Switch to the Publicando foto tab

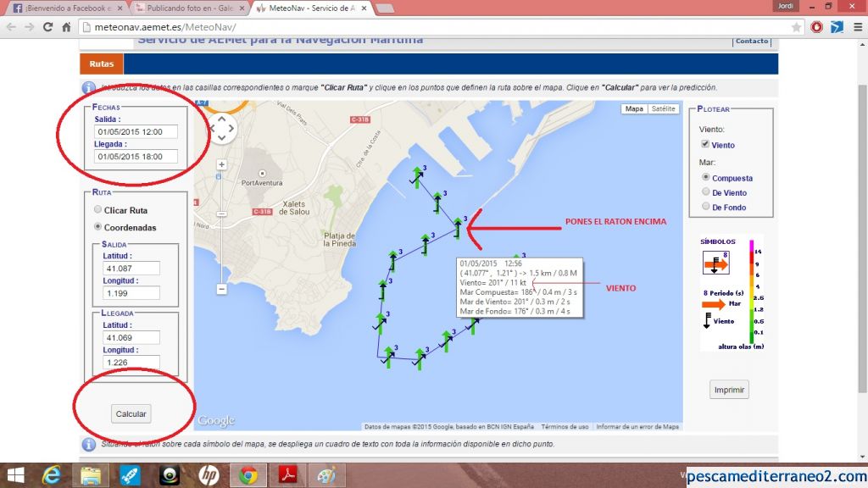click(188, 8)
